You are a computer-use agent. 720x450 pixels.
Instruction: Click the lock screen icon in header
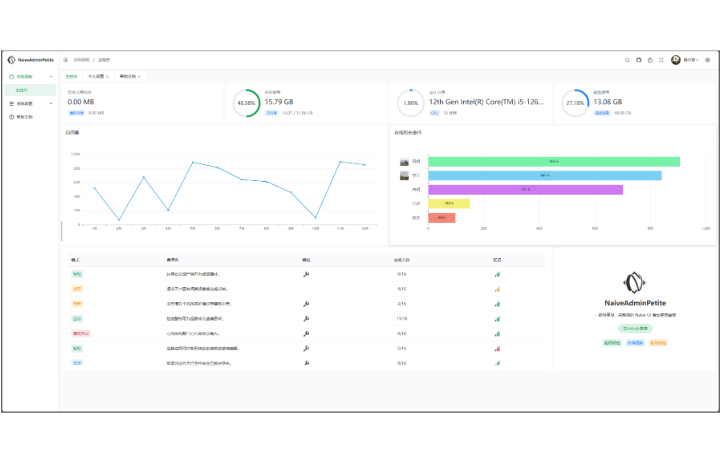(x=650, y=60)
